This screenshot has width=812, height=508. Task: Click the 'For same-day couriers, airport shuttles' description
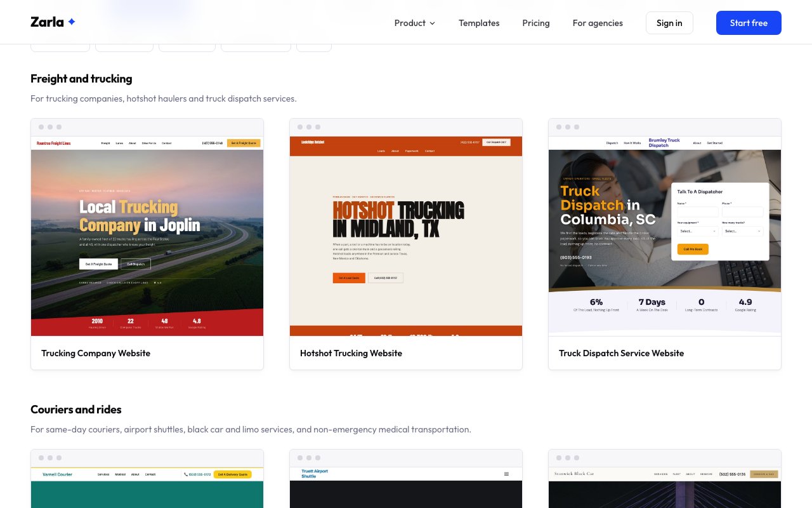[251, 429]
